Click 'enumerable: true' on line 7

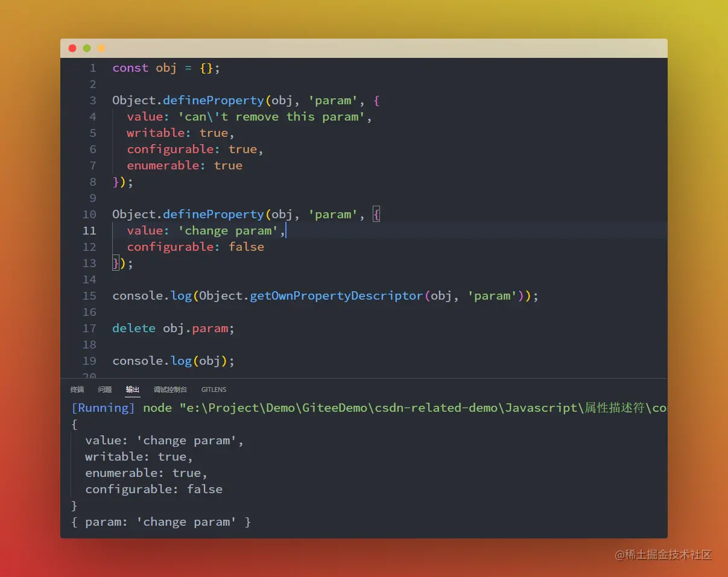[185, 166]
